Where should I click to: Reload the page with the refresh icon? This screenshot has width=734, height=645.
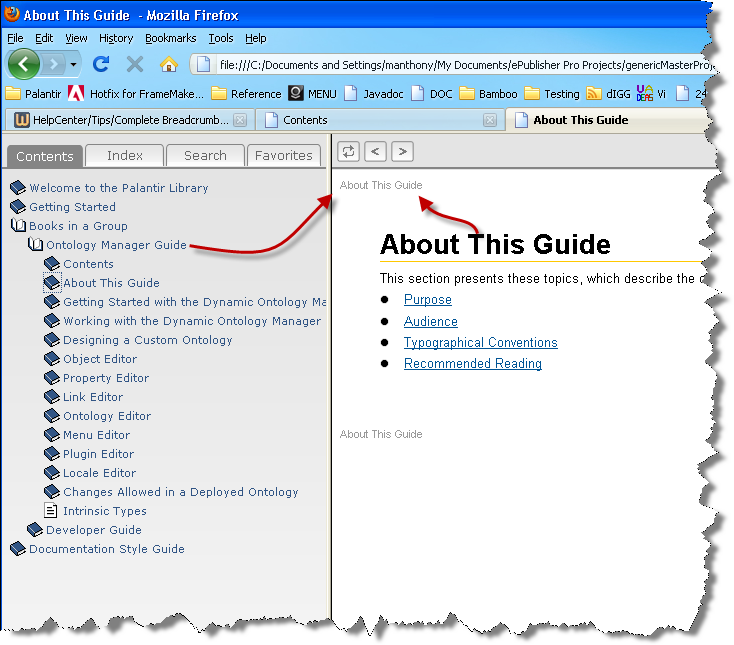point(101,65)
